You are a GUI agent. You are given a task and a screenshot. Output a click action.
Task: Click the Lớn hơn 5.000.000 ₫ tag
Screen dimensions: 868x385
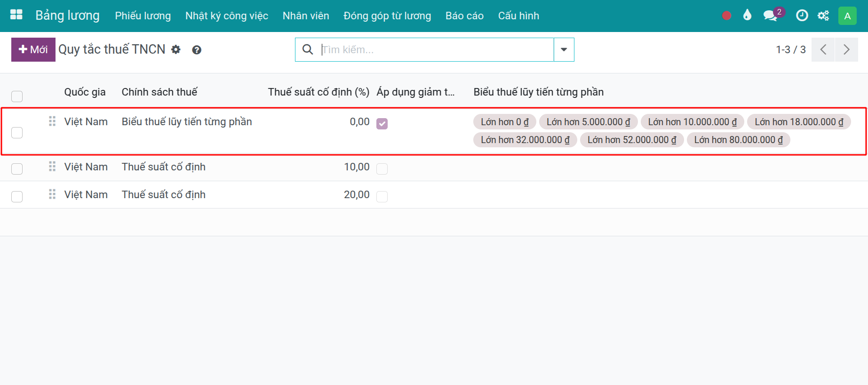pyautogui.click(x=588, y=122)
